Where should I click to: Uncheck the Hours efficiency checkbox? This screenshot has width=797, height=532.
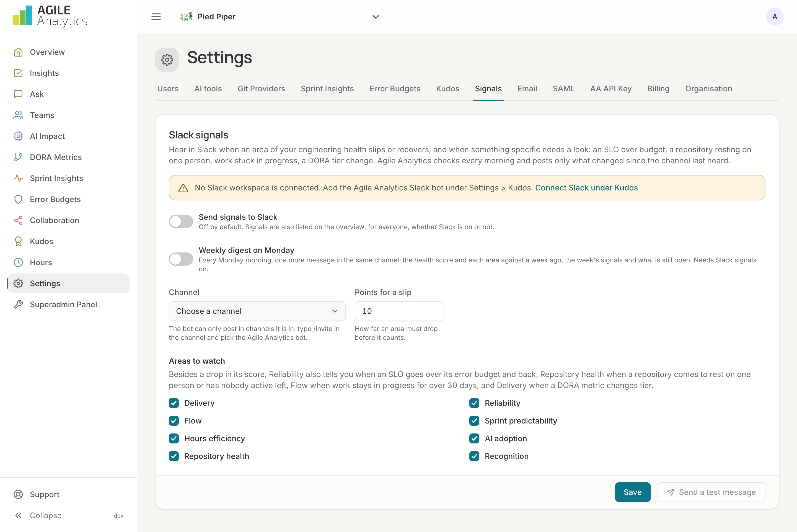point(174,438)
